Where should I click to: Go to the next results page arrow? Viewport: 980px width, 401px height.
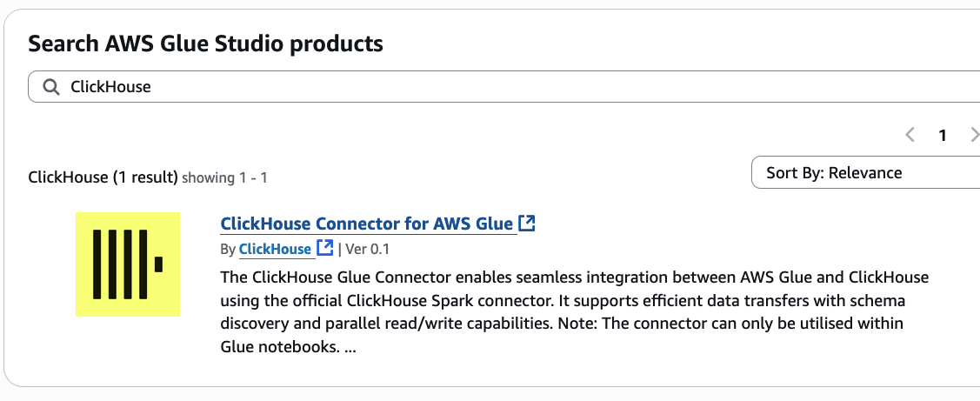pos(974,135)
